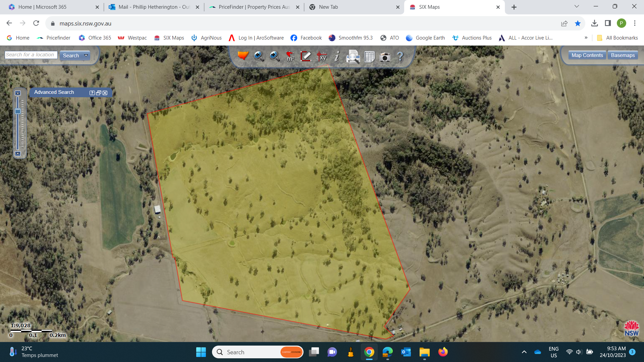644x362 pixels.
Task: Click the Search for a location field
Action: 31,55
